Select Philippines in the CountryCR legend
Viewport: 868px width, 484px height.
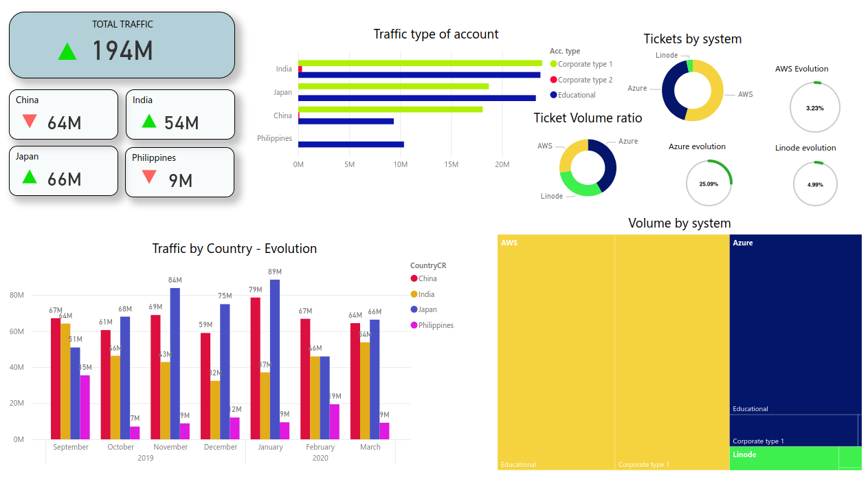(435, 325)
